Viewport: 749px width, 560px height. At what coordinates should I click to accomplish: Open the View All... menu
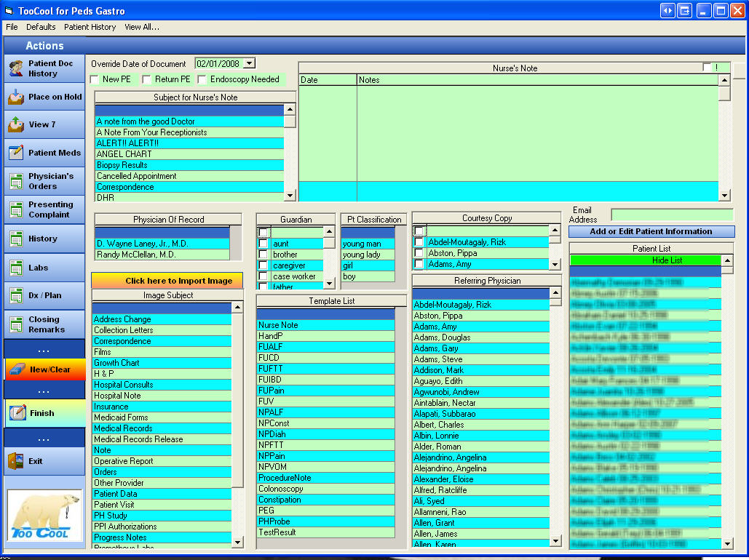tap(142, 27)
